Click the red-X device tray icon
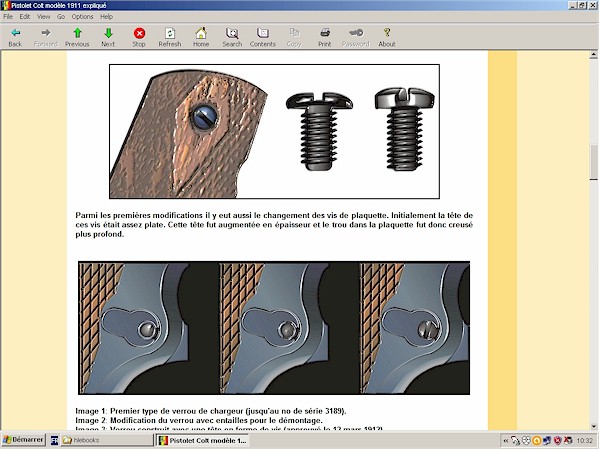Screen dimensions: 600x450 (x=568, y=441)
